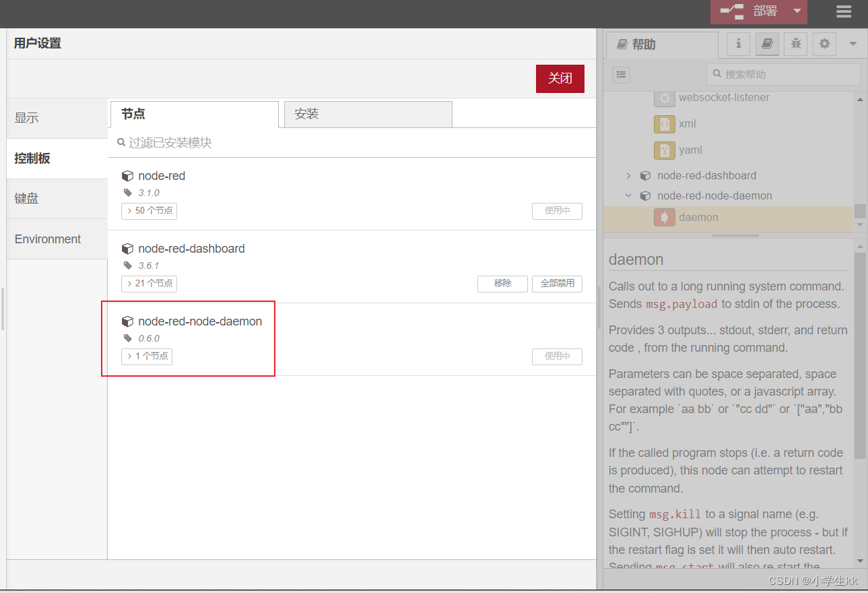868x593 pixels.
Task: Expand the 21 个节点 list of node-red-dashboard
Action: coord(149,284)
